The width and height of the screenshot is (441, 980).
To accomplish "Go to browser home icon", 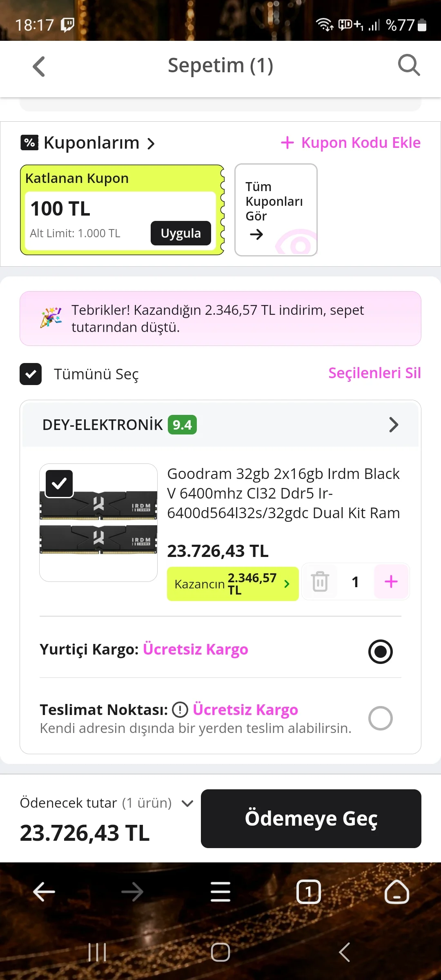I will tap(397, 891).
